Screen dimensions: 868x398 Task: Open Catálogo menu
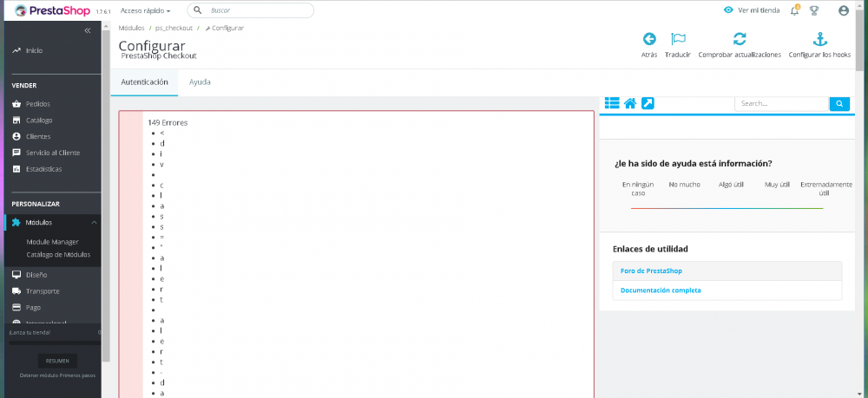pos(39,120)
